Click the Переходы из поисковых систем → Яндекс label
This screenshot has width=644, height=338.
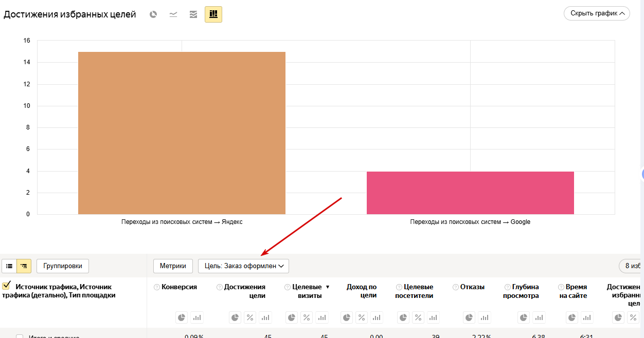tap(182, 222)
